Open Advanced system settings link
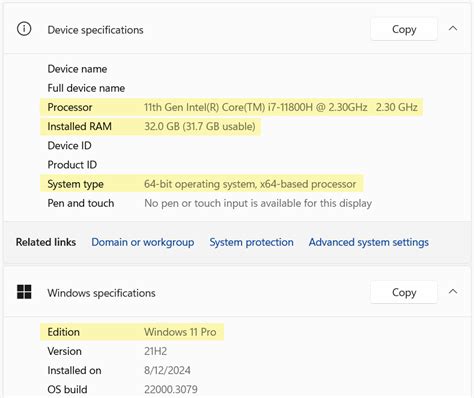This screenshot has height=398, width=474. point(369,242)
